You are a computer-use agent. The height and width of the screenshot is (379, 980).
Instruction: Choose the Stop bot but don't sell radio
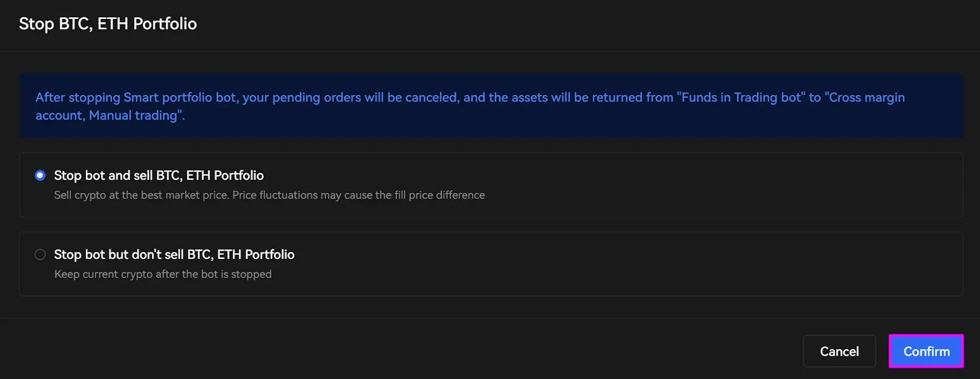pos(40,255)
